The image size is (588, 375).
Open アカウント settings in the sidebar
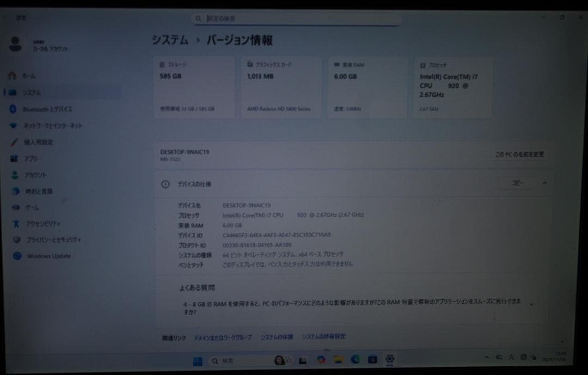click(35, 175)
